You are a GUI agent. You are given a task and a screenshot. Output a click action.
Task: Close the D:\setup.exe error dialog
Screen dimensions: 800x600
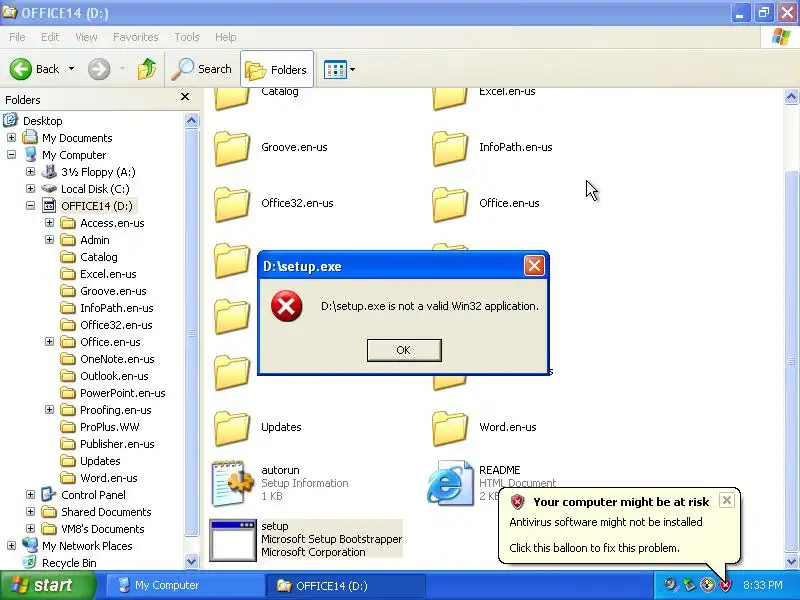534,266
